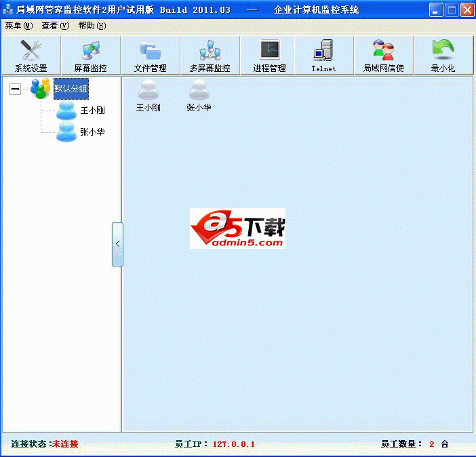Close the monitoring software window
The image size is (476, 457).
(467, 9)
